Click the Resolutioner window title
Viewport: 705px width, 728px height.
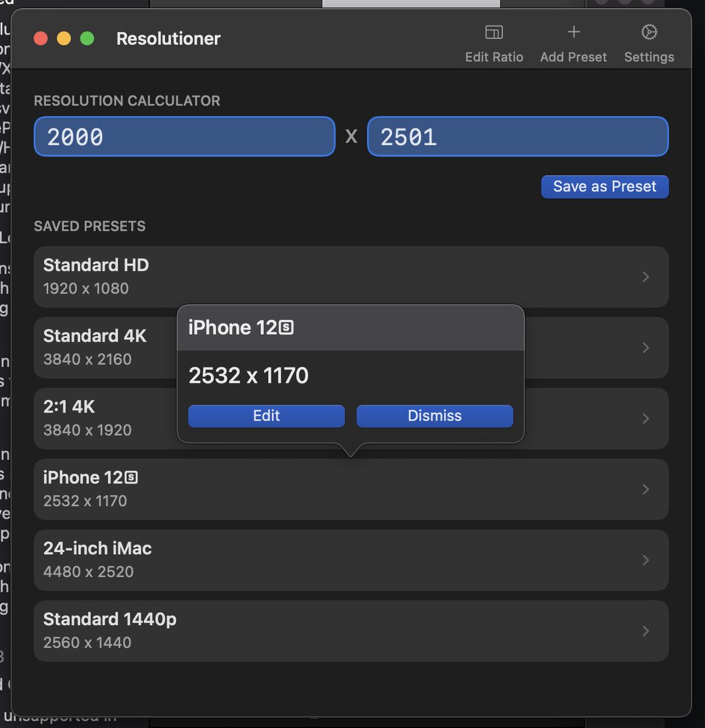[x=169, y=39]
